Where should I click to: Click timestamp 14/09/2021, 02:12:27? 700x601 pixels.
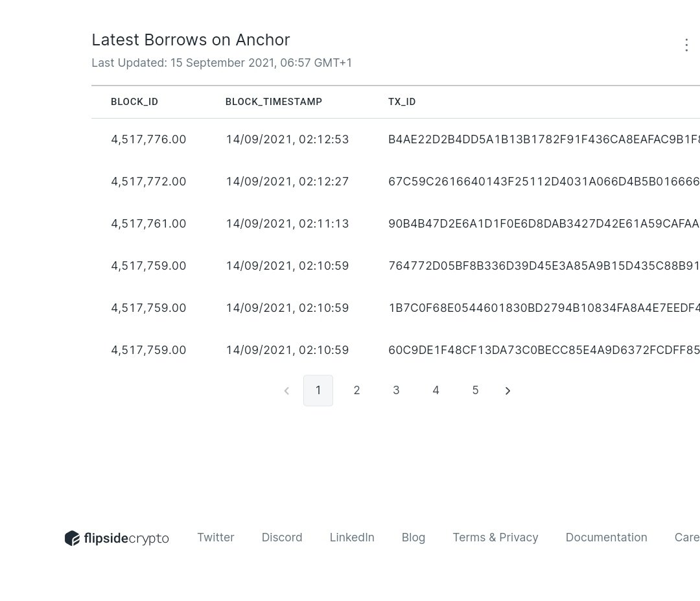[x=288, y=182]
